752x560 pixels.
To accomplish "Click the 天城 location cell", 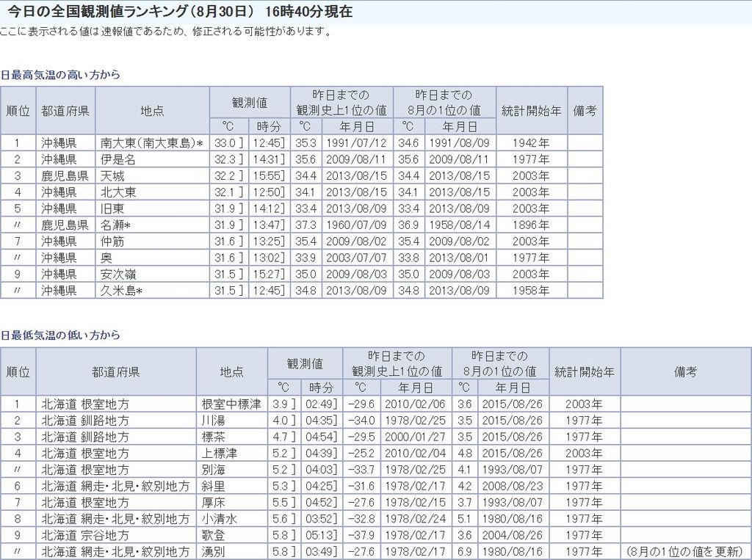I will click(112, 175).
